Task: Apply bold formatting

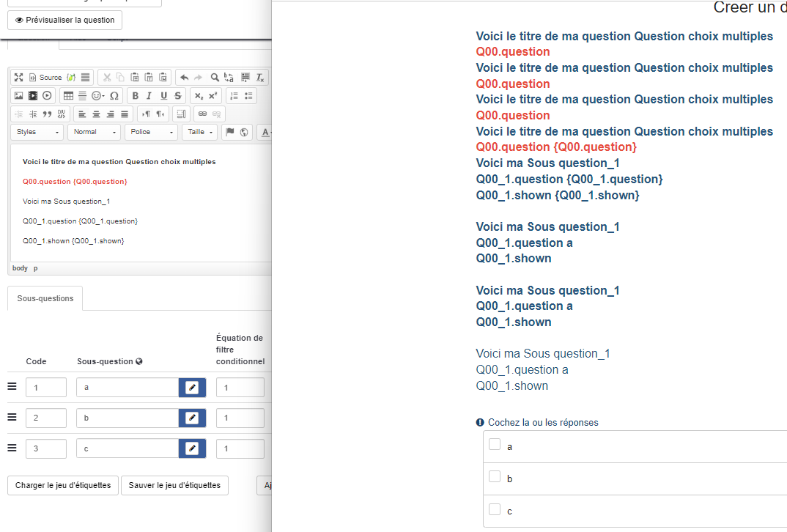Action: click(136, 95)
